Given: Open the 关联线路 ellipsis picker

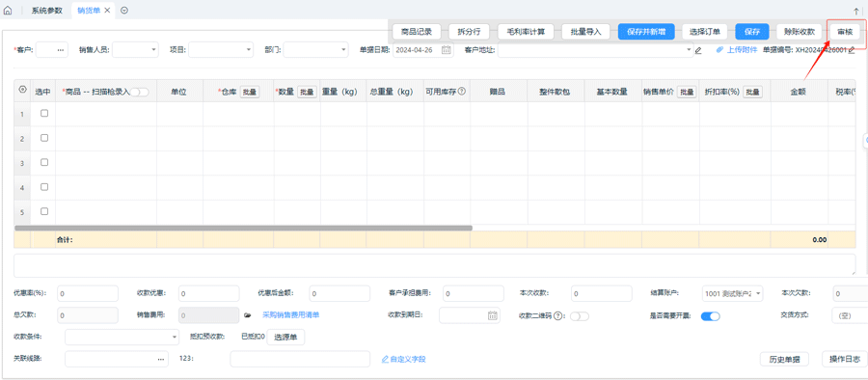Looking at the screenshot, I should tap(161, 359).
